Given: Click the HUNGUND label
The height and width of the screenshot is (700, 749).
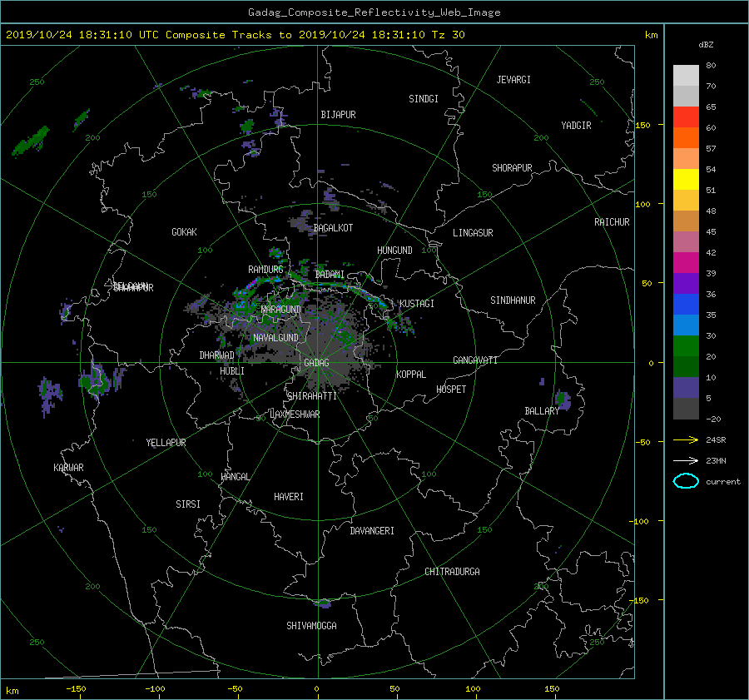Looking at the screenshot, I should 394,251.
